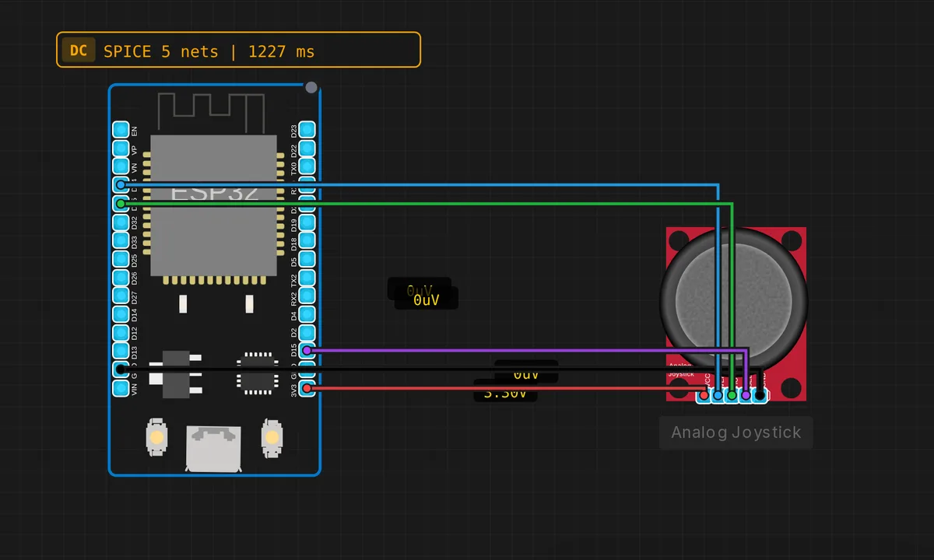Image resolution: width=934 pixels, height=560 pixels.
Task: Click the 3.30V voltage probe label
Action: (x=505, y=393)
